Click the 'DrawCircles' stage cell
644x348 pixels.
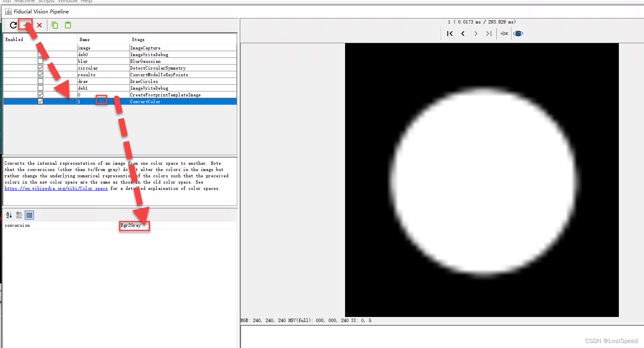coord(183,81)
